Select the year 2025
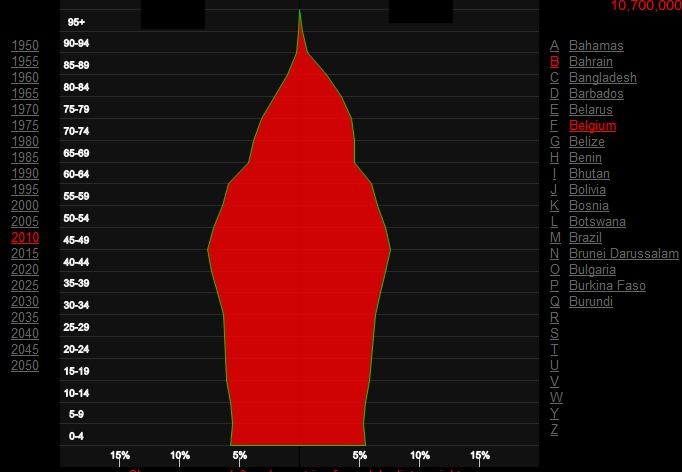682x472 pixels. coord(25,285)
